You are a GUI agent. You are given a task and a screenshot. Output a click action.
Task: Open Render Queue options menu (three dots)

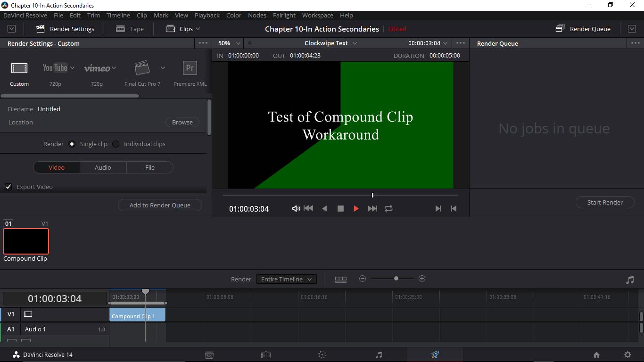point(635,43)
